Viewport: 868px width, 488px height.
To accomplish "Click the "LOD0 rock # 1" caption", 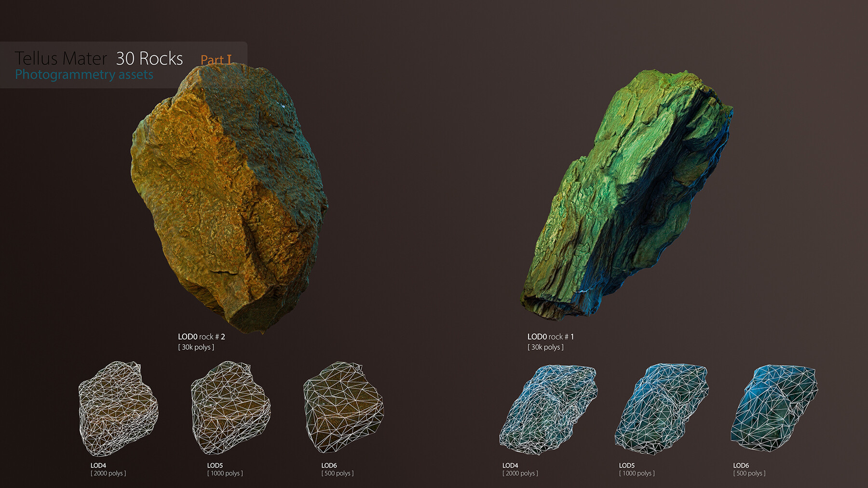I will [x=551, y=337].
